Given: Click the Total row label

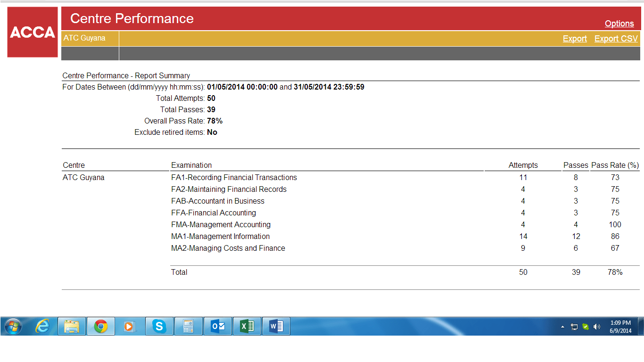Looking at the screenshot, I should click(x=179, y=272).
